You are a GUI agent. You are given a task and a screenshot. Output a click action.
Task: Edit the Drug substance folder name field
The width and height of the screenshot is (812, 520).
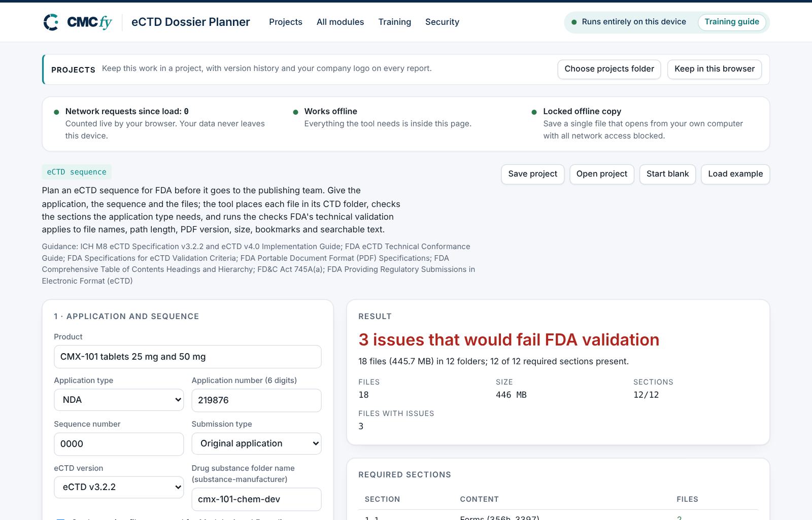(x=256, y=499)
